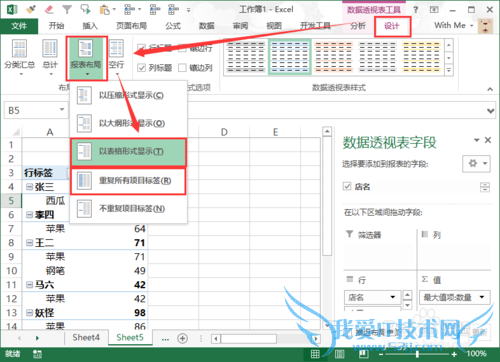The image size is (500, 362).
Task: Click the filter funnel icon in quick access toolbar
Action: (x=67, y=9)
